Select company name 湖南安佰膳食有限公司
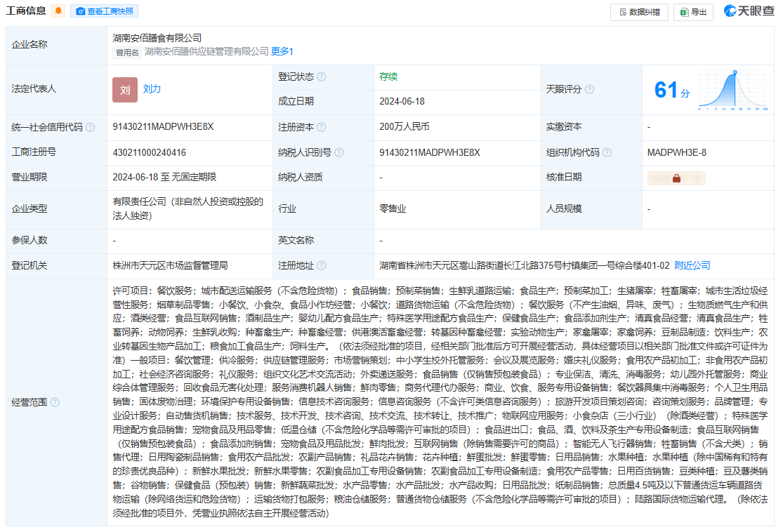This screenshot has height=532, width=783. [x=157, y=38]
